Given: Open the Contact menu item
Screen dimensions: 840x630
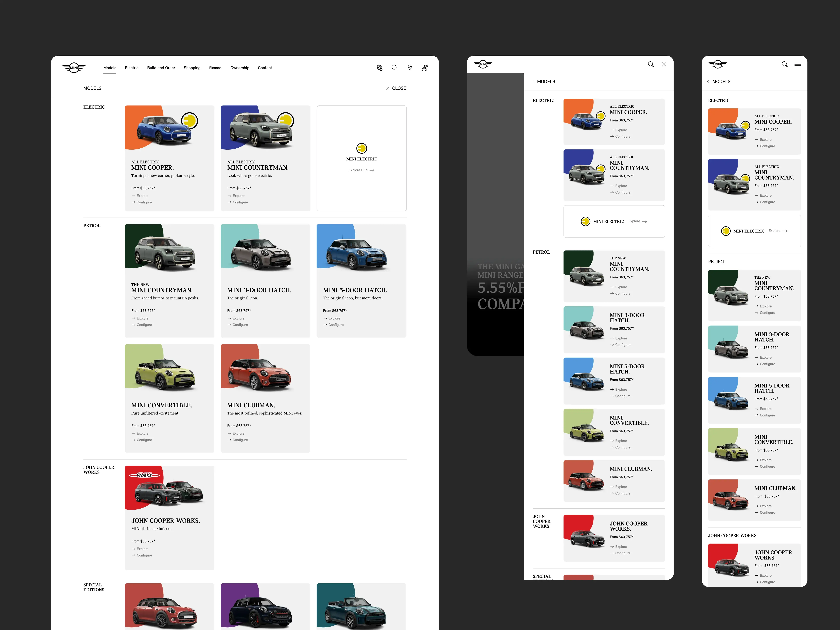Looking at the screenshot, I should 265,68.
